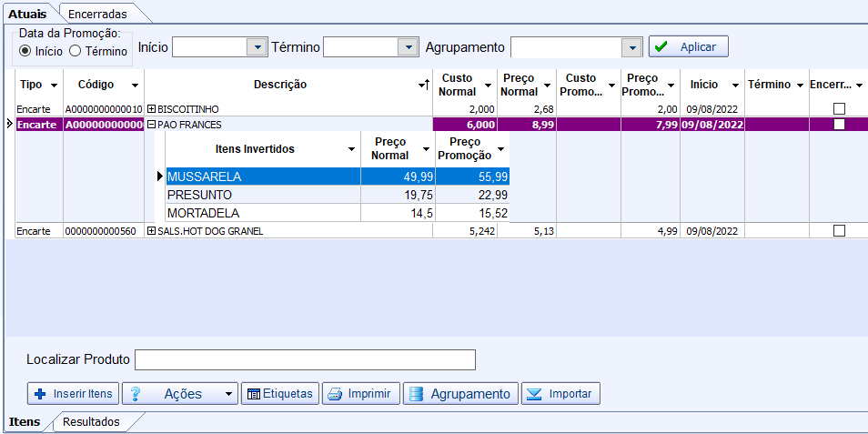Expand the BISCOITINHO row
Image resolution: width=868 pixels, height=434 pixels.
tap(152, 109)
